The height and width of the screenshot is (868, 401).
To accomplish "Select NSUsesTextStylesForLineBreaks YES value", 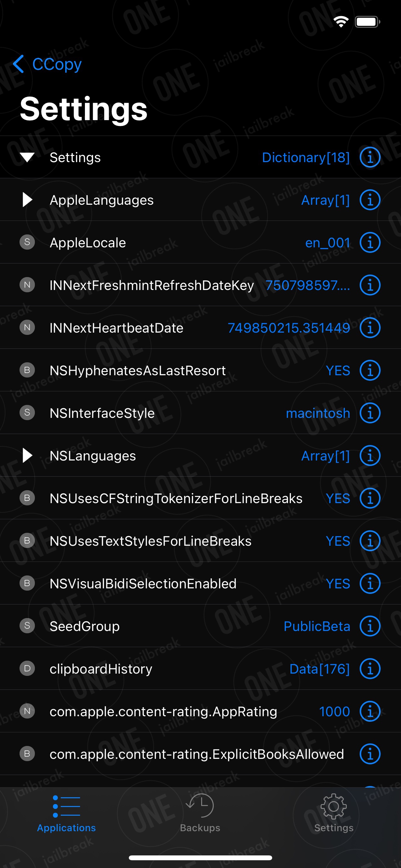I will [x=338, y=541].
